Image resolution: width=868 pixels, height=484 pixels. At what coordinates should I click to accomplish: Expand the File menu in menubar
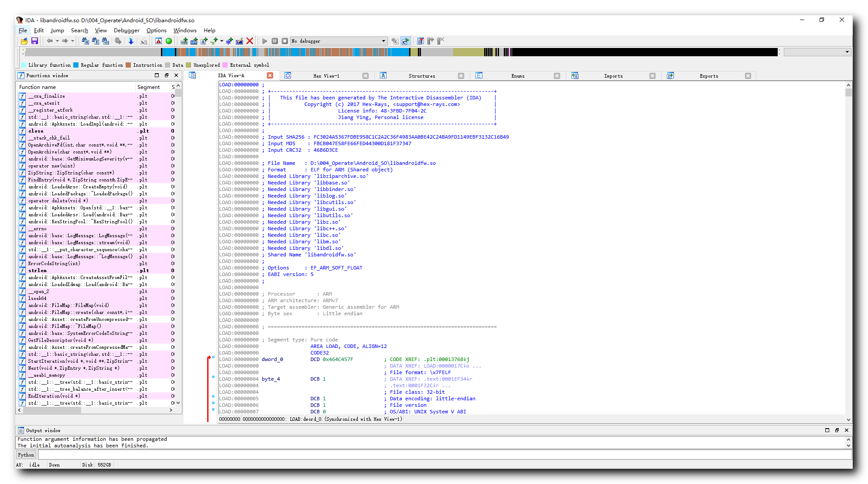coord(22,30)
